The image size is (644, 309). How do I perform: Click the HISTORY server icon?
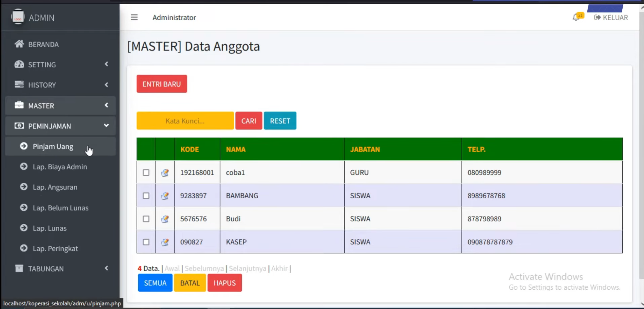[19, 85]
